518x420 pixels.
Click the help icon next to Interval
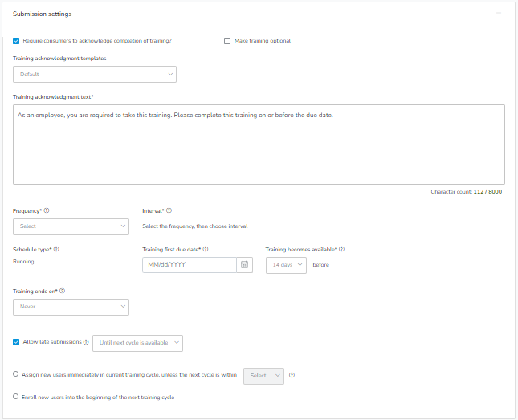coord(169,210)
